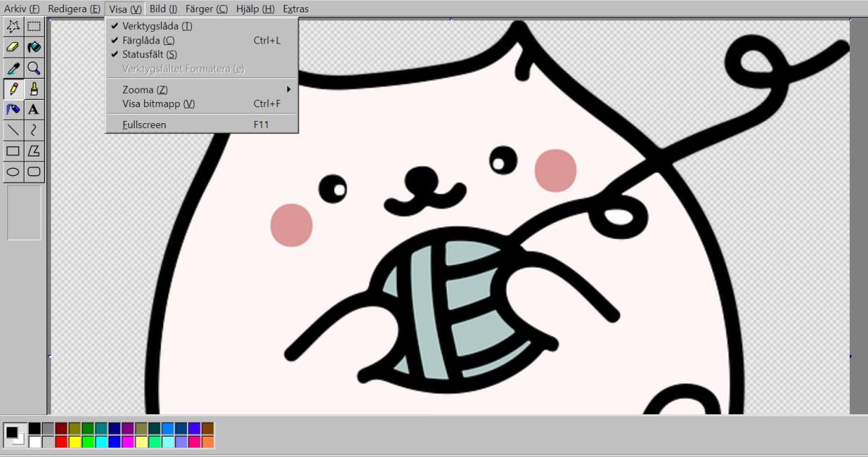Activate the Text tool
The image size is (868, 457).
(33, 109)
